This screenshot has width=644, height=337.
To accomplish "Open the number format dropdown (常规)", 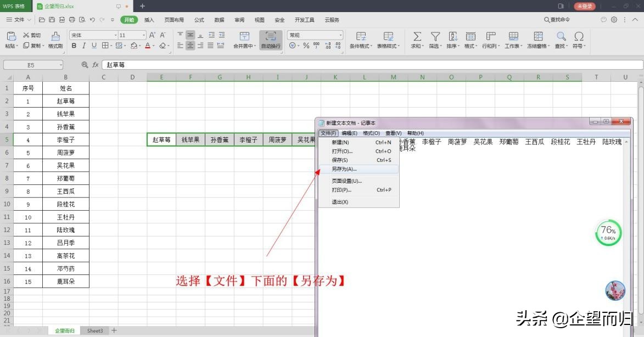I will click(x=340, y=35).
